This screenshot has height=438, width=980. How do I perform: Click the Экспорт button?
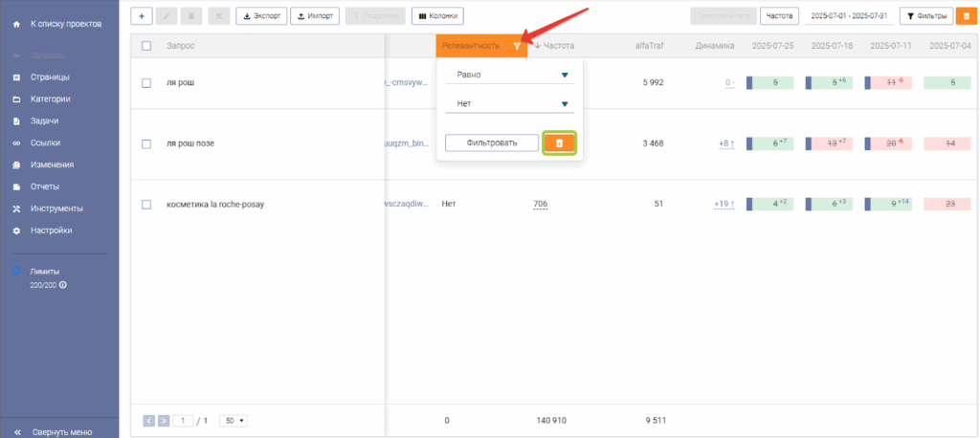pos(259,16)
